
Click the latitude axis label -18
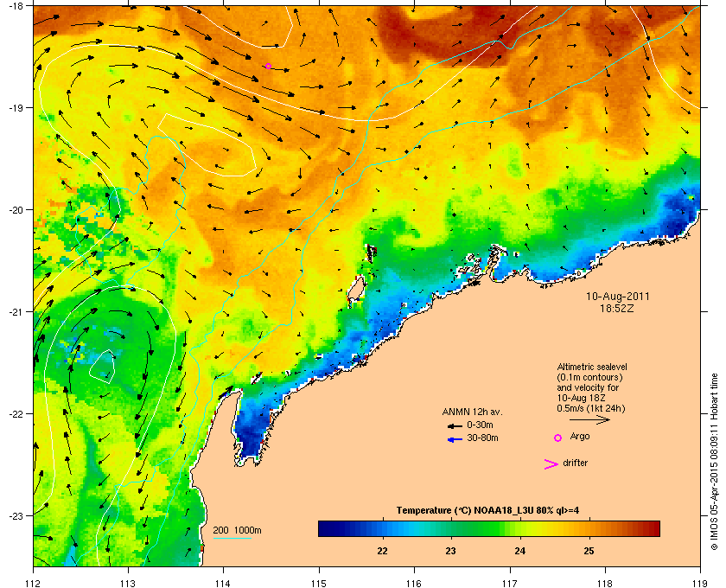click(15, 6)
